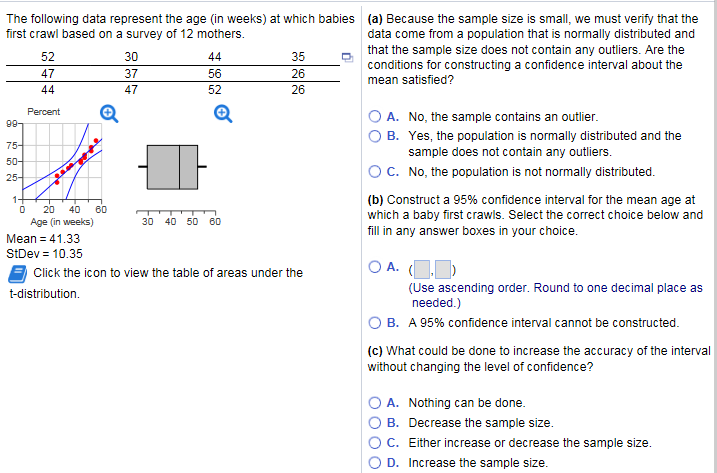Screen dimensions: 717x473
Task: Click the lower bound confidence interval box
Action: click(x=422, y=267)
